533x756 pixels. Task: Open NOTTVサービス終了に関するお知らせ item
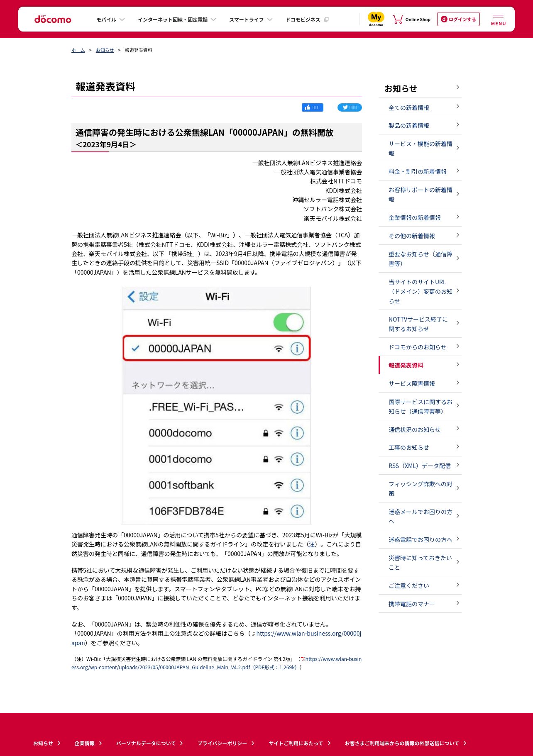[420, 324]
